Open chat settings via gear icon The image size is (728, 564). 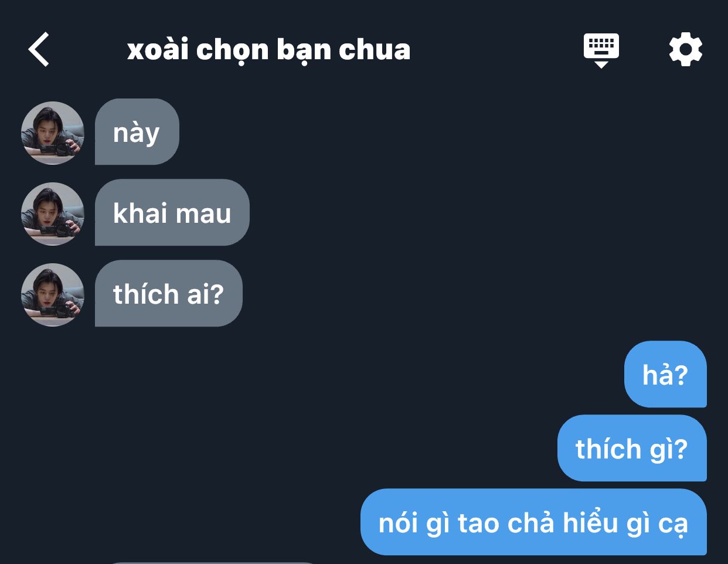tap(686, 49)
